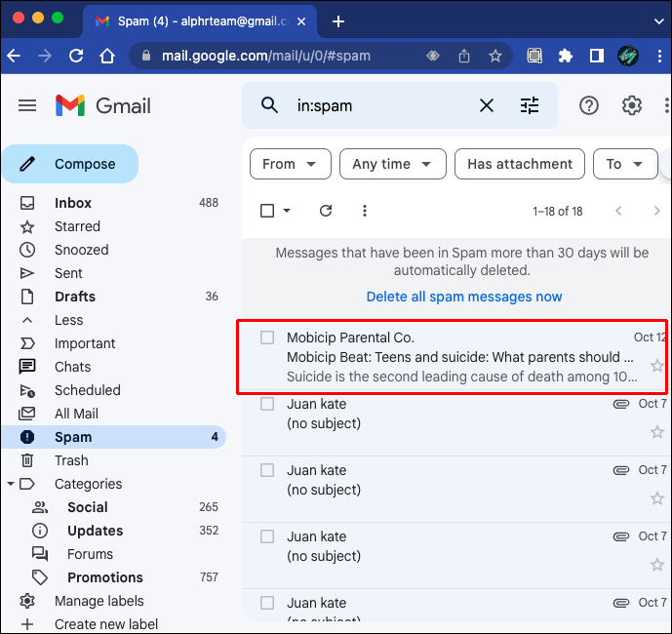Viewport: 672px width, 634px height.
Task: Click the screenshot extension icon in toolbar
Action: [x=534, y=56]
